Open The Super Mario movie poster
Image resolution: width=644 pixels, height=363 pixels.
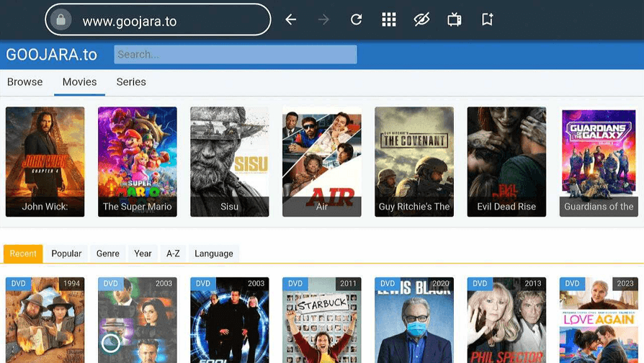pyautogui.click(x=137, y=162)
